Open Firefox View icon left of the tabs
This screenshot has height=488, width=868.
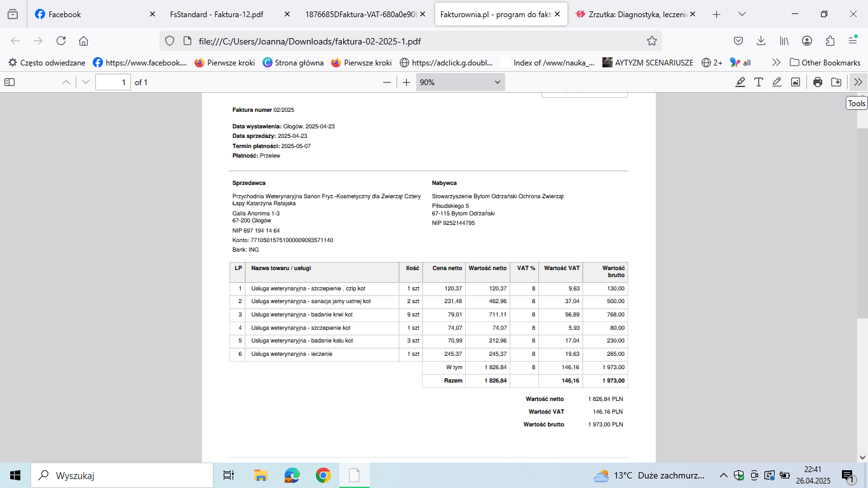[x=13, y=14]
